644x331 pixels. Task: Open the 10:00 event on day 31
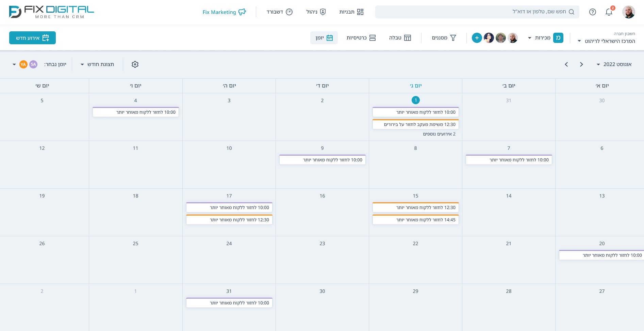coord(229,303)
